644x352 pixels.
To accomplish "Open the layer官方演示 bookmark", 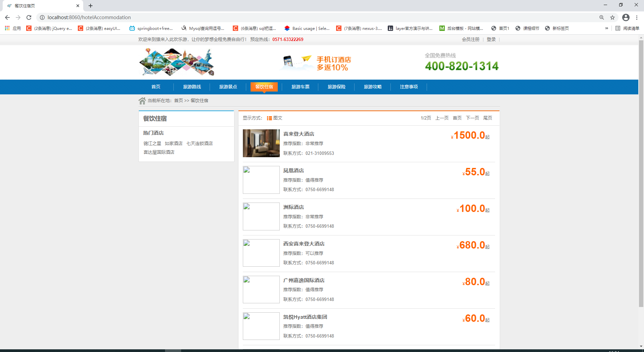I will pyautogui.click(x=410, y=28).
